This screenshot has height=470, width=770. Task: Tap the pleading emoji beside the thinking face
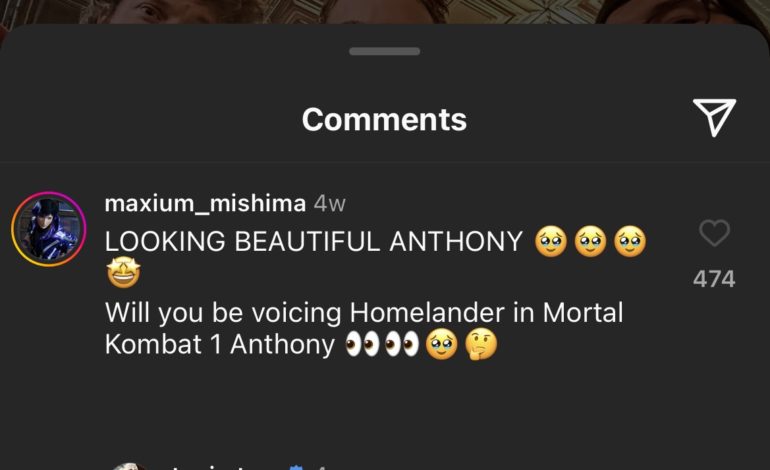[x=441, y=344]
